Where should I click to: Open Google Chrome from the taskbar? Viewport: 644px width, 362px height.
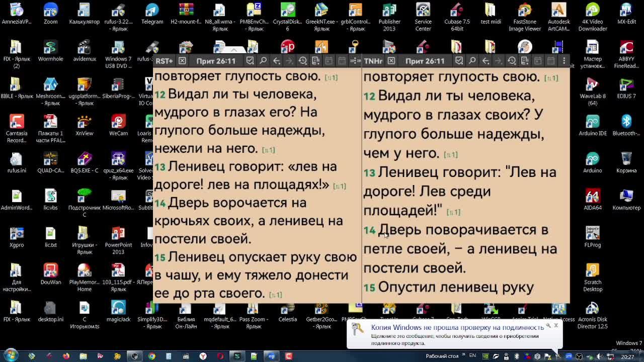[x=151, y=356]
